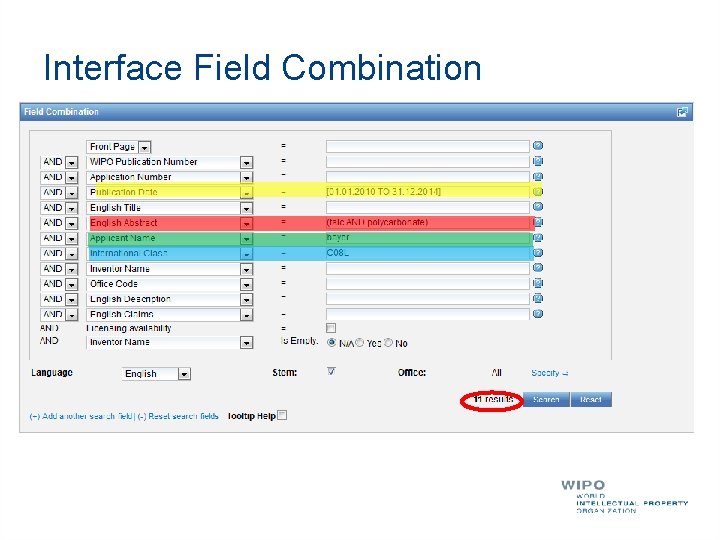This screenshot has height=540, width=720.
Task: Select the N/A radio button
Action: 331,343
